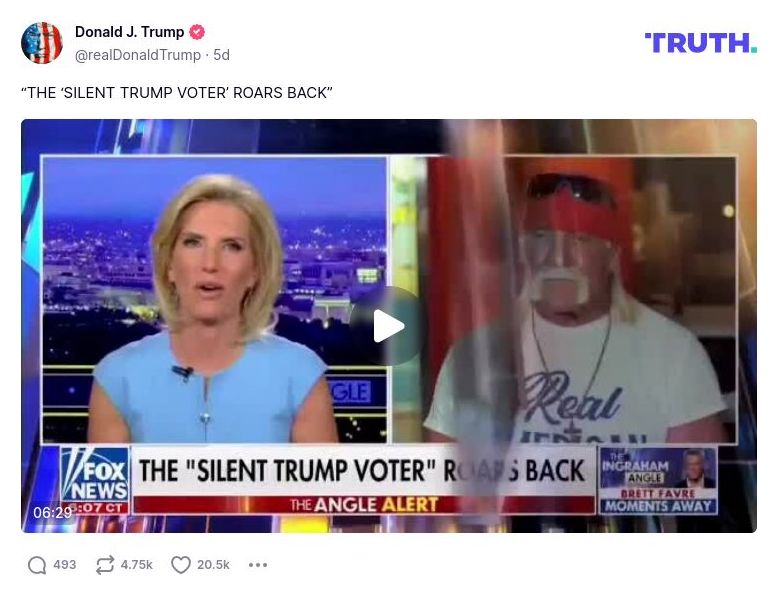Viewport: 778px width, 595px height.
Task: Click the guest pane with the red bandana
Action: click(582, 300)
